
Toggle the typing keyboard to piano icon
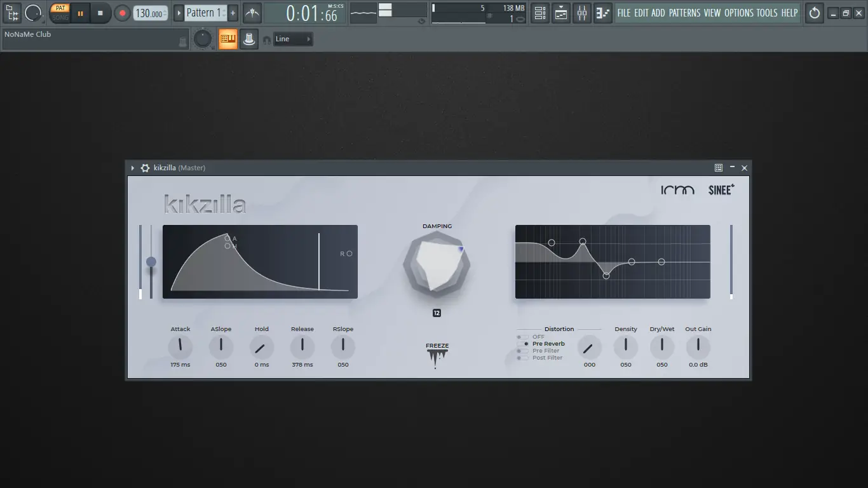pos(227,39)
